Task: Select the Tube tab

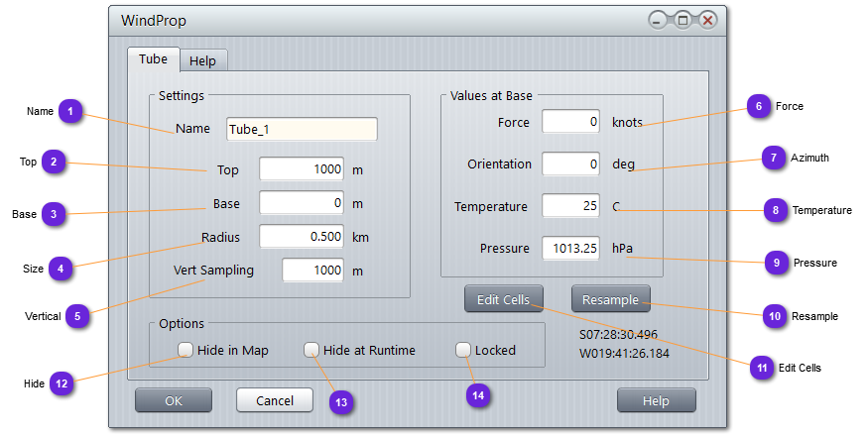Action: pos(153,59)
